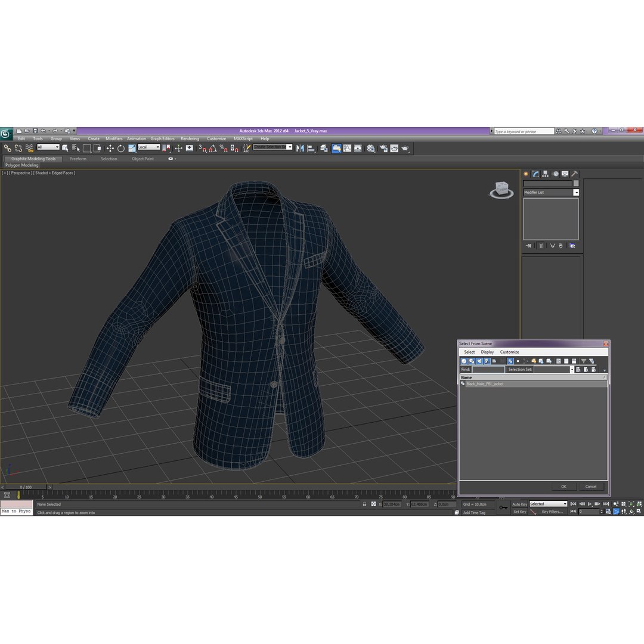Toggle Window/Crossing selection mode

pyautogui.click(x=98, y=148)
